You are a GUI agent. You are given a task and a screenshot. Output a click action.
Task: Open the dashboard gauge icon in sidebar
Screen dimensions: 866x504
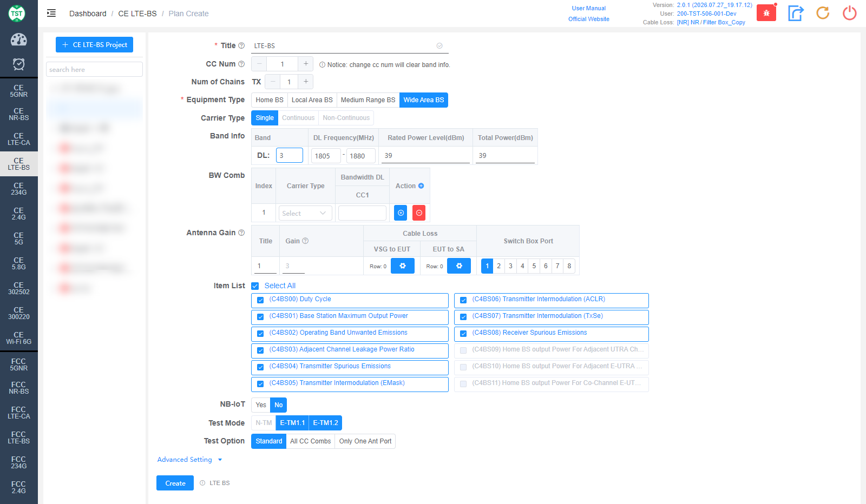pyautogui.click(x=19, y=39)
